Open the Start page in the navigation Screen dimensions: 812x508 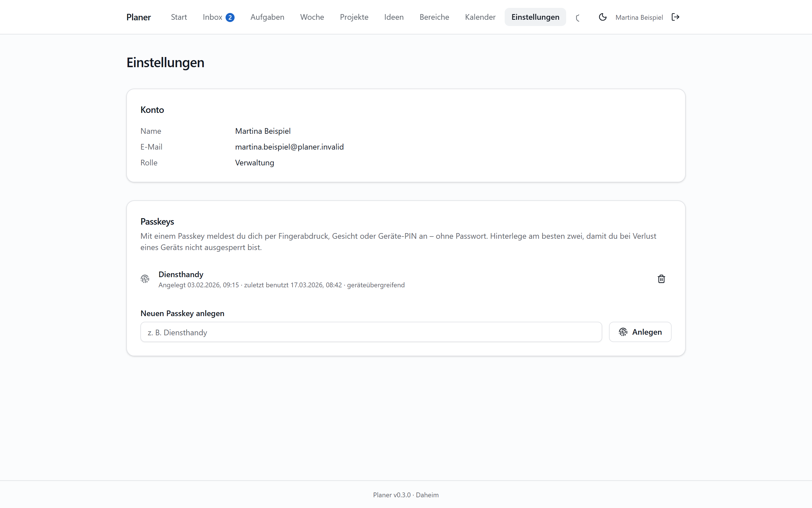point(179,17)
